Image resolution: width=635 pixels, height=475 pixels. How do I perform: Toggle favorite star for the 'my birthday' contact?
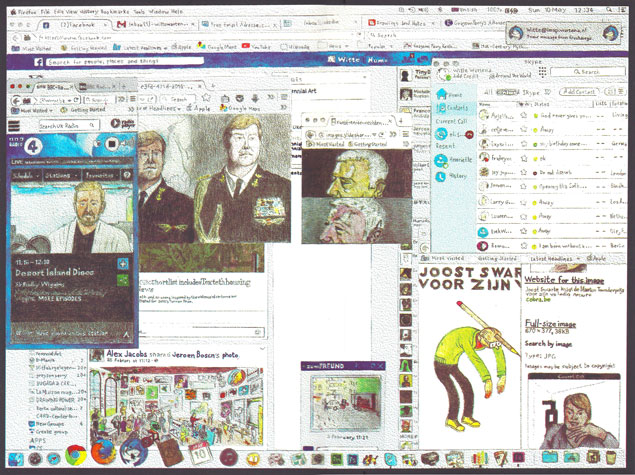524,144
